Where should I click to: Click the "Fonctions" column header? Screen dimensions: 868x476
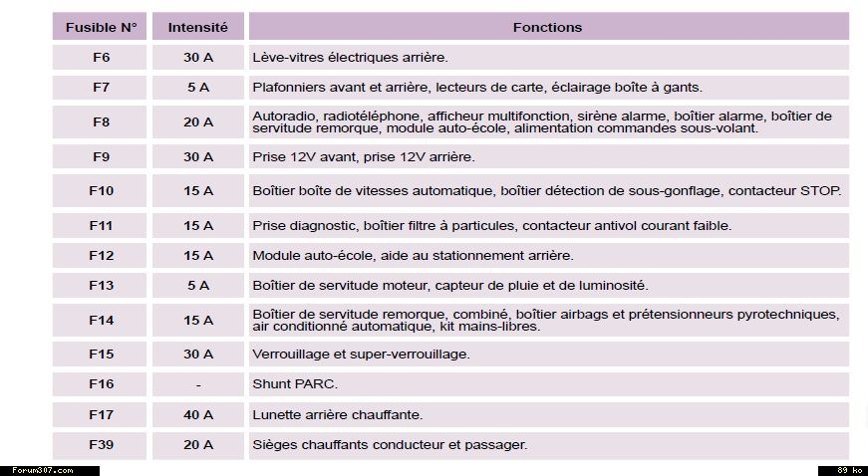[x=547, y=27]
